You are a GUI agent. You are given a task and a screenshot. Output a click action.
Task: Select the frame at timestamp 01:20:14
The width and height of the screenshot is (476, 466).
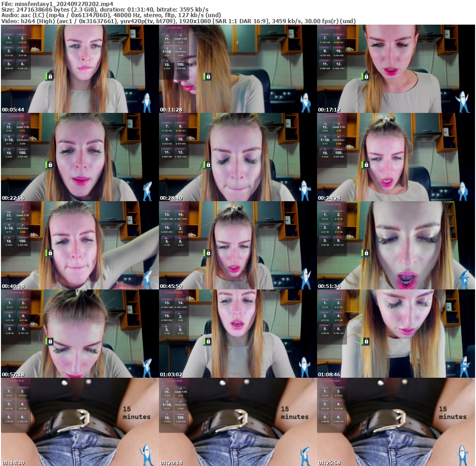click(x=238, y=422)
